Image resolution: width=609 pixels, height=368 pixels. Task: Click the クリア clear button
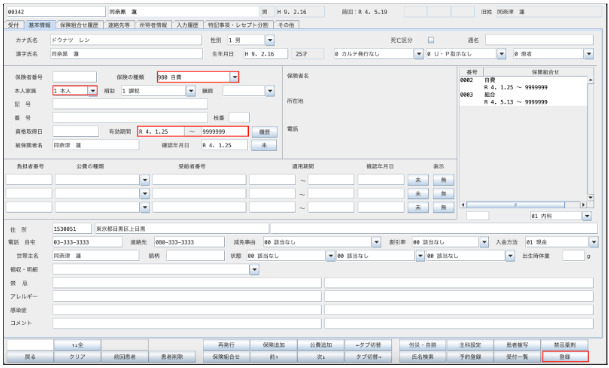pyautogui.click(x=77, y=356)
